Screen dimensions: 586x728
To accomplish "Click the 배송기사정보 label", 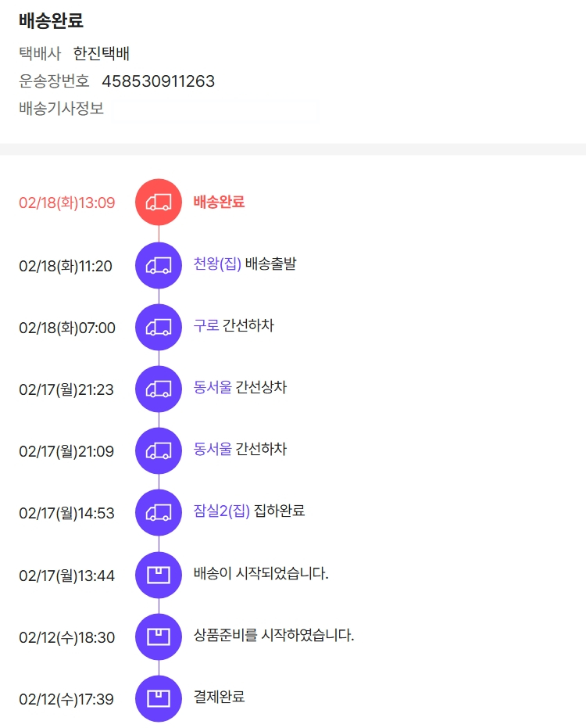I will tap(61, 109).
